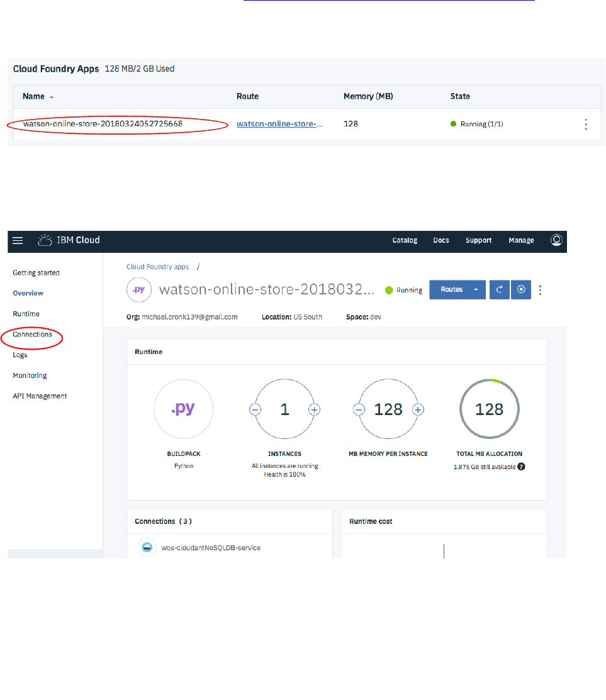The image size is (606, 700).
Task: Click the .py badge next to the app title
Action: tap(139, 290)
